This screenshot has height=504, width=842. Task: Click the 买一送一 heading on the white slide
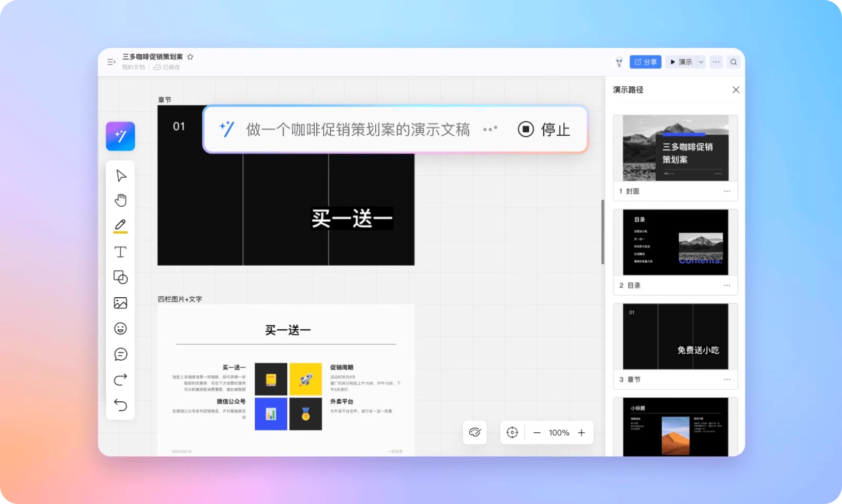point(288,330)
